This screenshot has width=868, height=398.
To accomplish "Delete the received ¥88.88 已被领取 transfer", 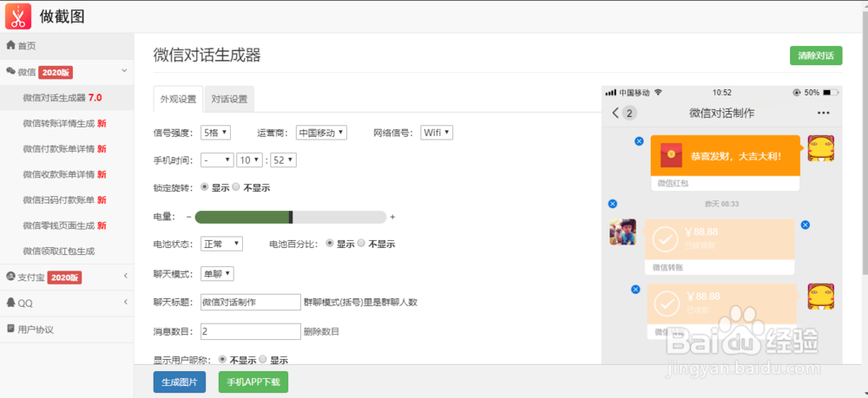I will pyautogui.click(x=806, y=225).
